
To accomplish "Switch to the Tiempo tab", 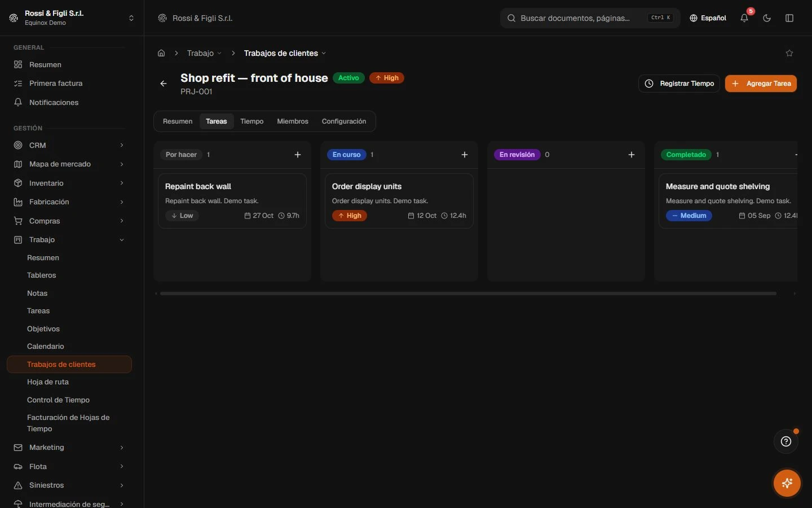I will 252,121.
